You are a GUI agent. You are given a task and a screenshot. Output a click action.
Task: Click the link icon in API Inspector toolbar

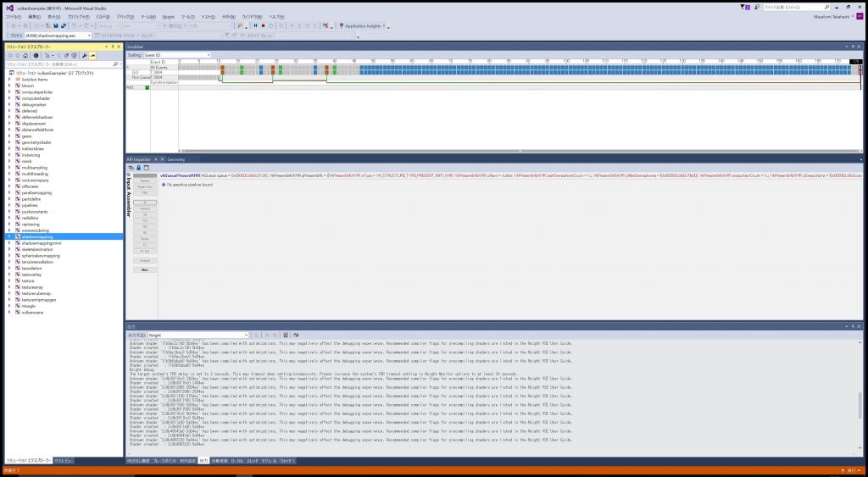[x=131, y=168]
